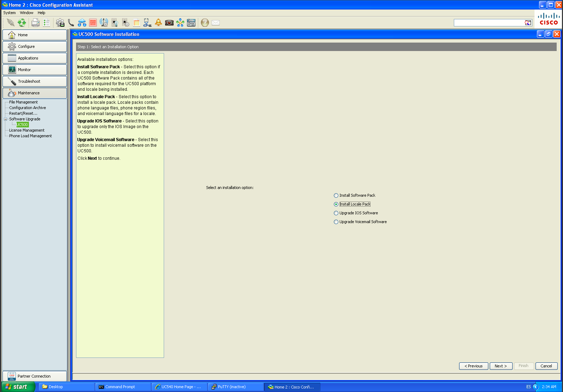This screenshot has height=392, width=563.
Task: Open the Window menu
Action: [x=27, y=13]
